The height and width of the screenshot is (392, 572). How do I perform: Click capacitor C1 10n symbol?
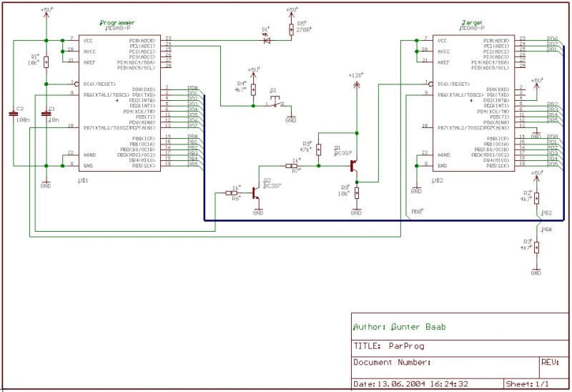(46, 114)
